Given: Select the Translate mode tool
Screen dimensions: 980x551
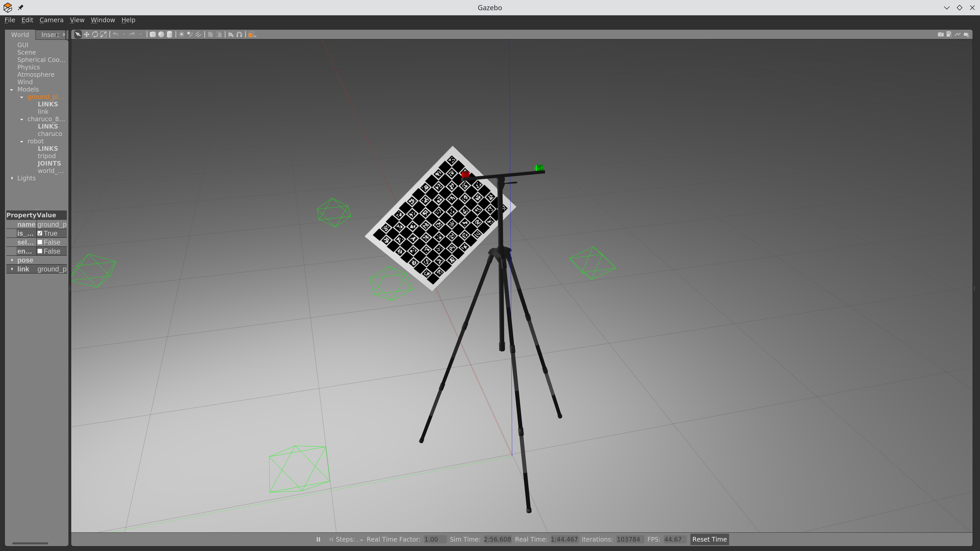Looking at the screenshot, I should pos(86,35).
